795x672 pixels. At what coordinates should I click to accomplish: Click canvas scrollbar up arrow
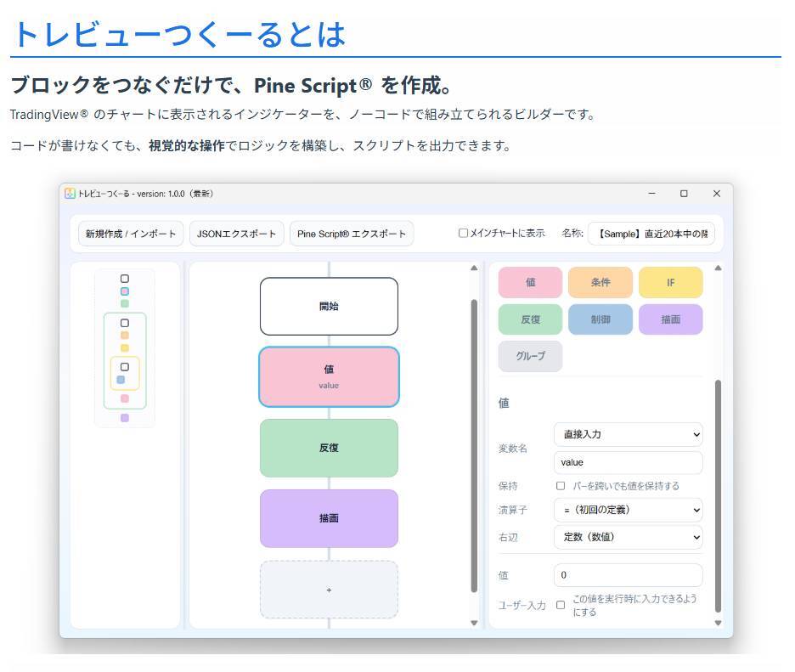474,268
